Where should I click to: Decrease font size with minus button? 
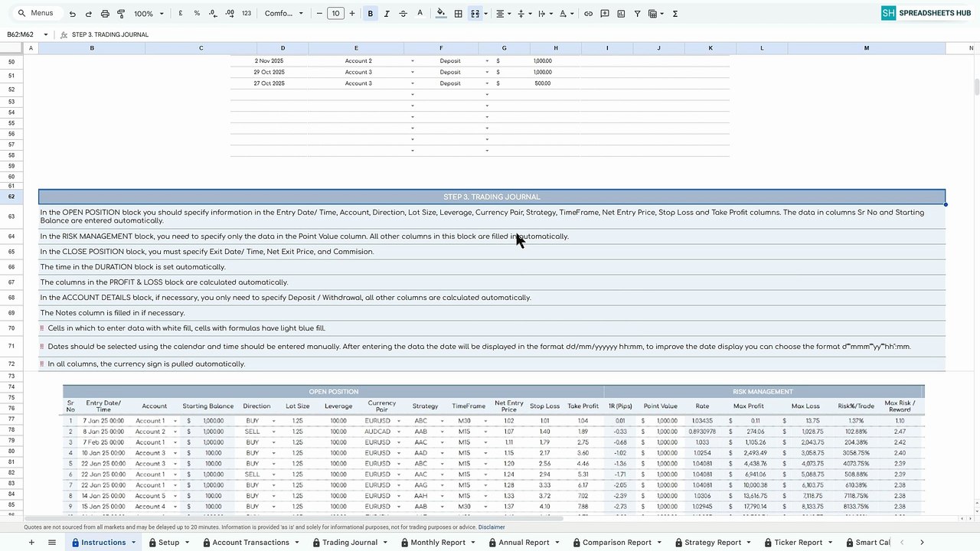(x=319, y=14)
